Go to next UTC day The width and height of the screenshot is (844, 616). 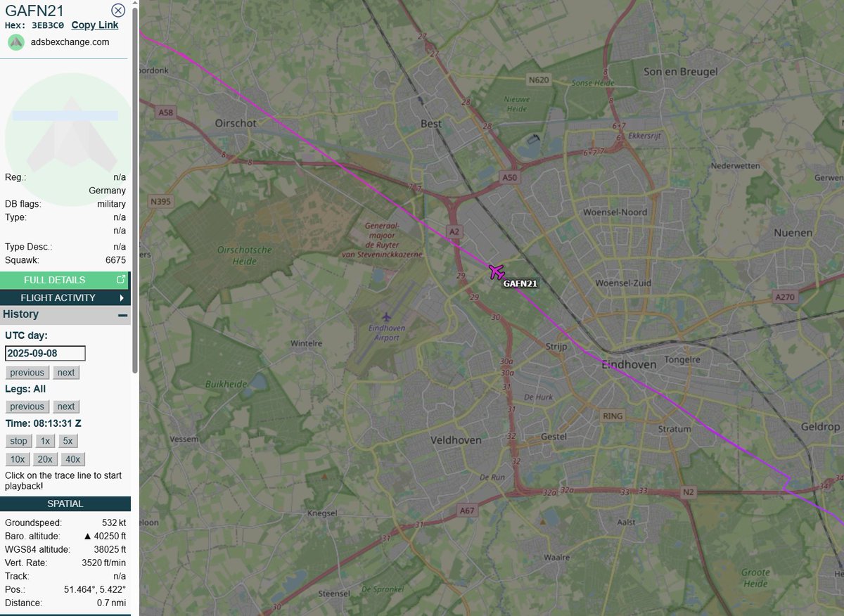click(x=66, y=373)
